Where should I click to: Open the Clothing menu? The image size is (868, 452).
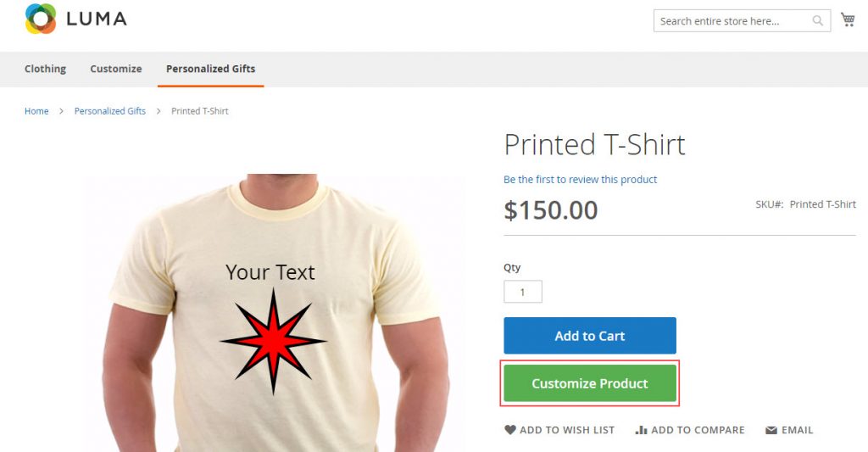coord(45,69)
